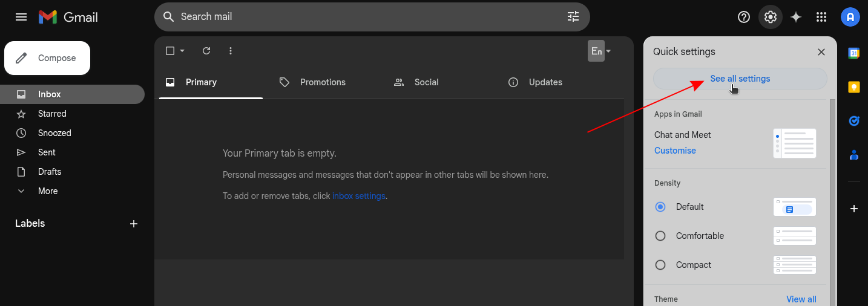Open the Gemini sparkle icon
Viewport: 868px width, 306px height.
[796, 17]
